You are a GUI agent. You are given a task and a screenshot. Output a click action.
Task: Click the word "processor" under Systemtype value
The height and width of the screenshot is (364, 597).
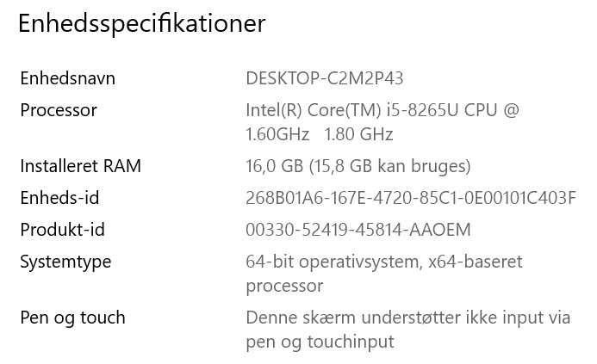point(284,286)
